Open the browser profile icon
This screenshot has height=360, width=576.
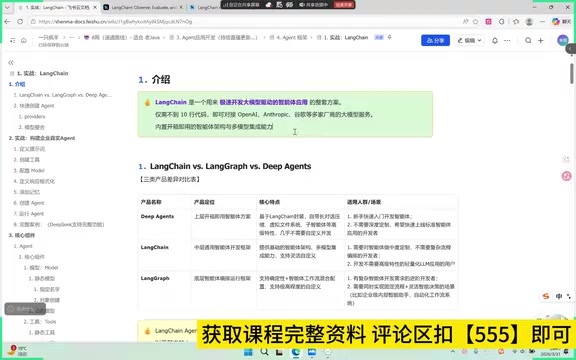point(529,22)
